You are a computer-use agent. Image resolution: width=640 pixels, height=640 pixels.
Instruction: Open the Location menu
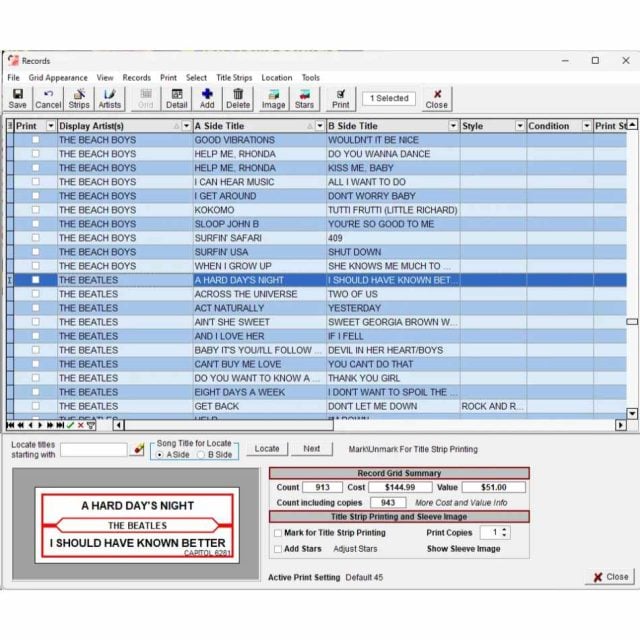click(x=277, y=78)
